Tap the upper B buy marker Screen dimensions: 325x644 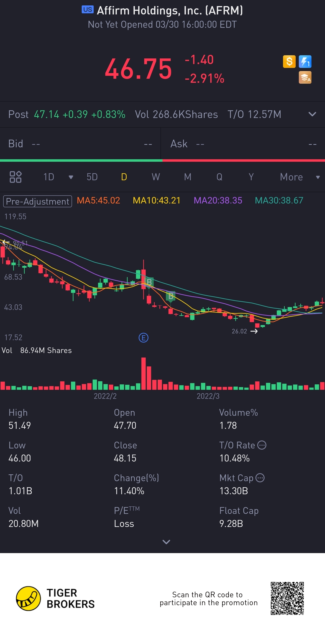pyautogui.click(x=149, y=282)
